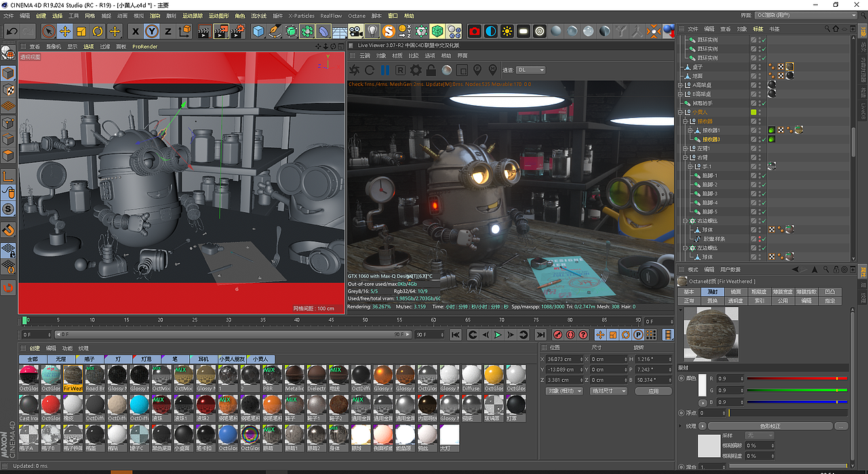
Task: Click the coordinate system icon
Action: tap(185, 31)
